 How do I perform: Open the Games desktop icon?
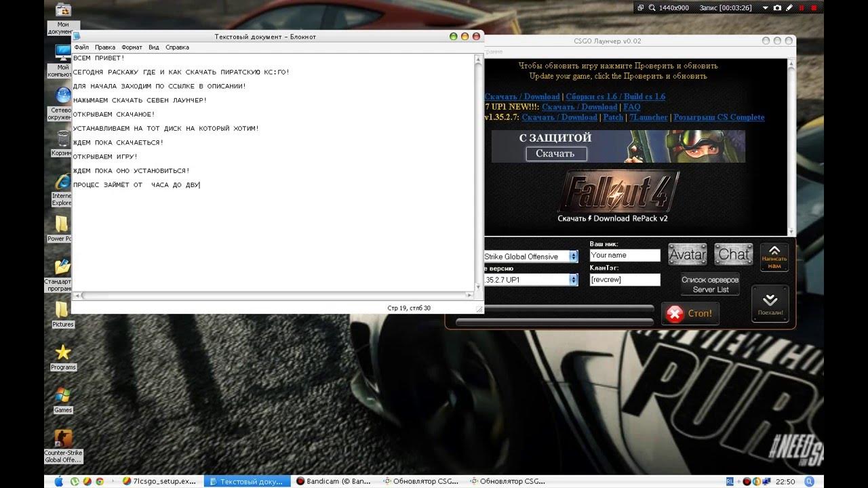click(62, 400)
